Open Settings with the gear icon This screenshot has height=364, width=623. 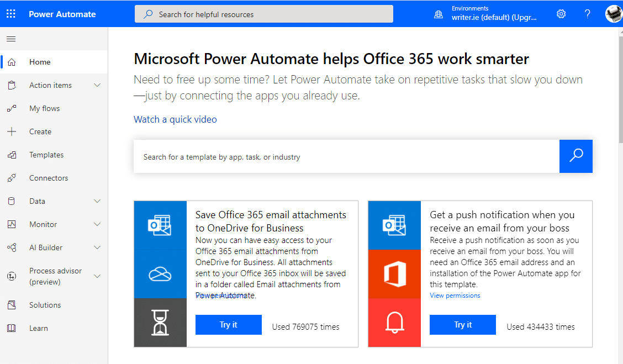561,14
